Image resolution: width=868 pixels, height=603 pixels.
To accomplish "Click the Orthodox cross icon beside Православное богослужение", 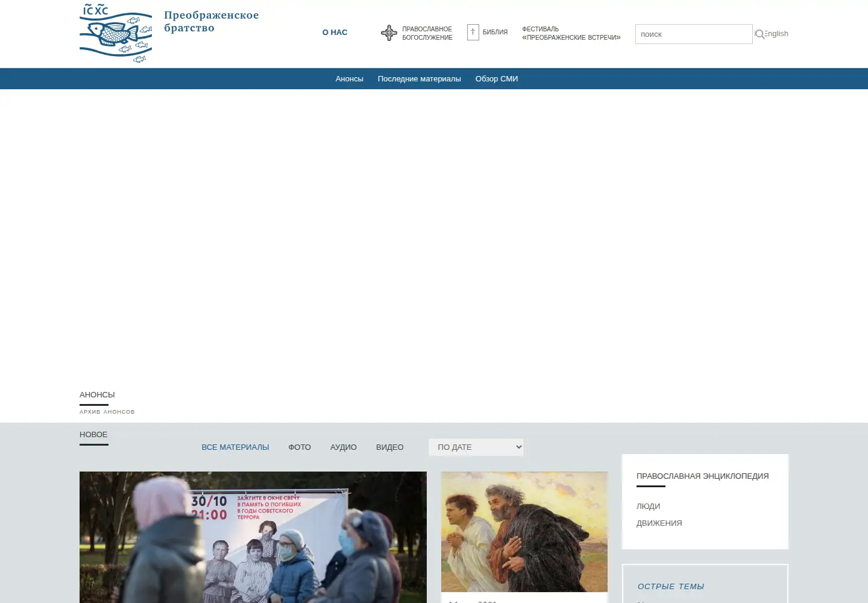I will [389, 33].
